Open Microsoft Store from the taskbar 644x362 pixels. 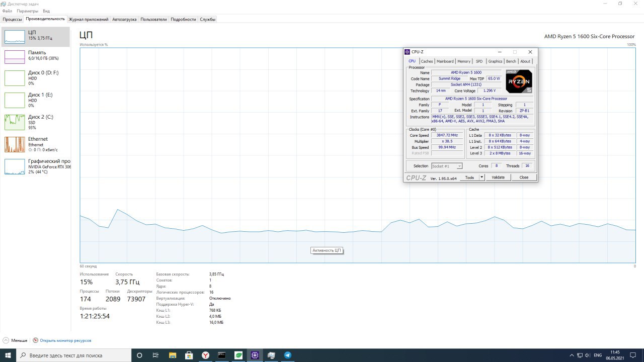[189, 355]
